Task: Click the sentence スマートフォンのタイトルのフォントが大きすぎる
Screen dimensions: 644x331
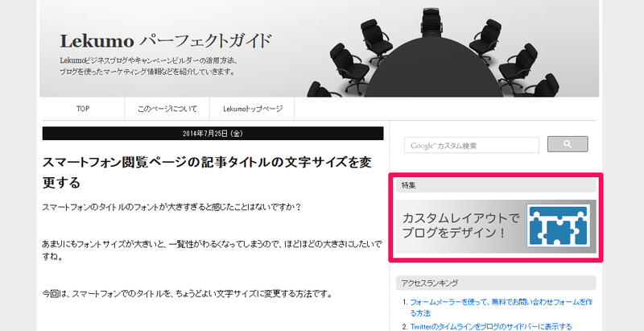Action: coord(171,208)
